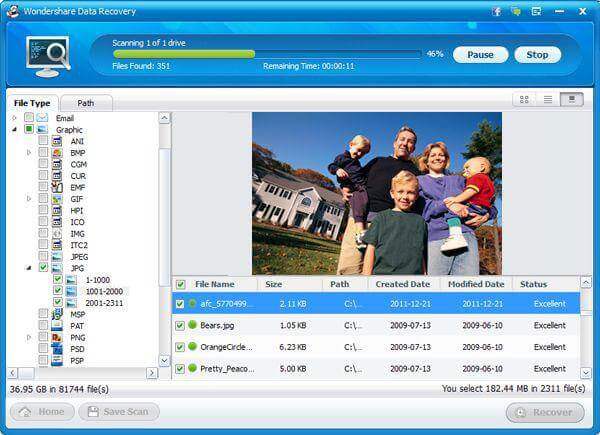Pause the drive scan

coord(481,55)
